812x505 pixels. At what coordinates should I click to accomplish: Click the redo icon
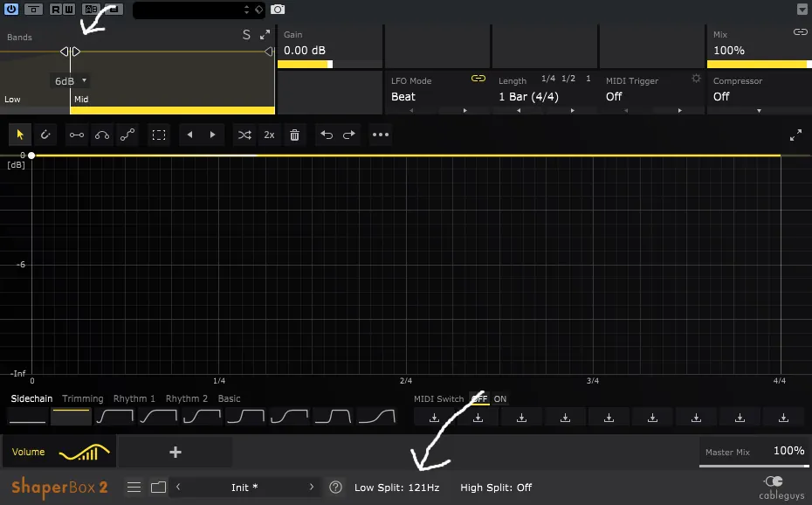(349, 135)
